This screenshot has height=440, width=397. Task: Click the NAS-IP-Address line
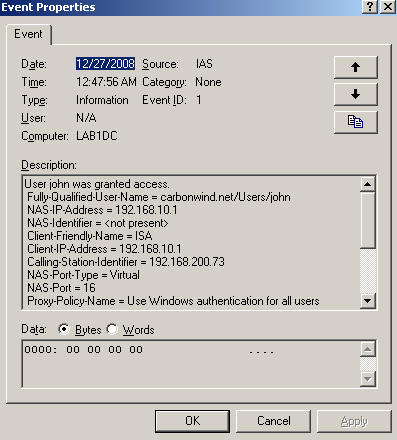tap(102, 210)
